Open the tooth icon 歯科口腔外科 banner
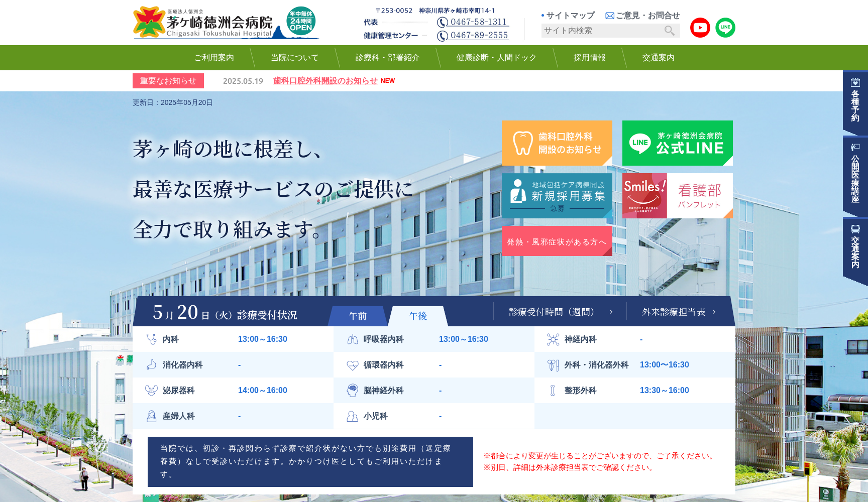868x502 pixels. [557, 143]
